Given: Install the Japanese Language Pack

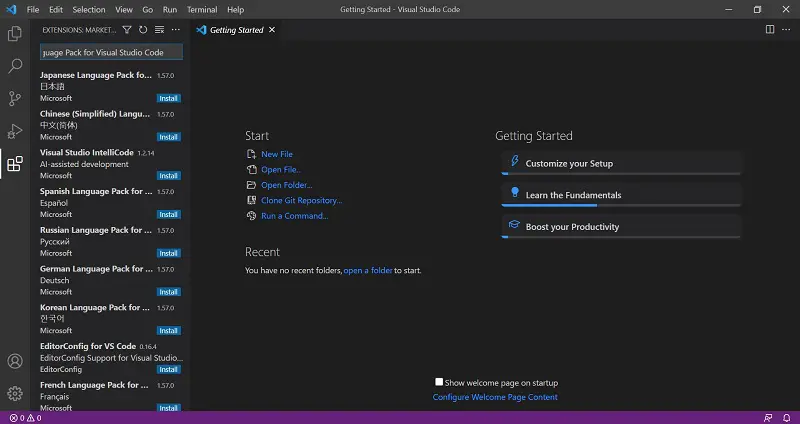Looking at the screenshot, I should point(168,98).
